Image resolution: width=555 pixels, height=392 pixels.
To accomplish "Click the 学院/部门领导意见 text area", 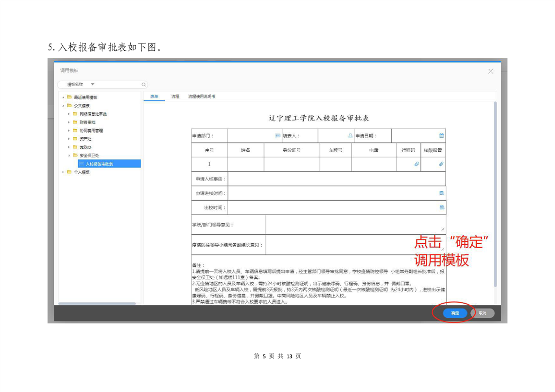I will (x=356, y=224).
